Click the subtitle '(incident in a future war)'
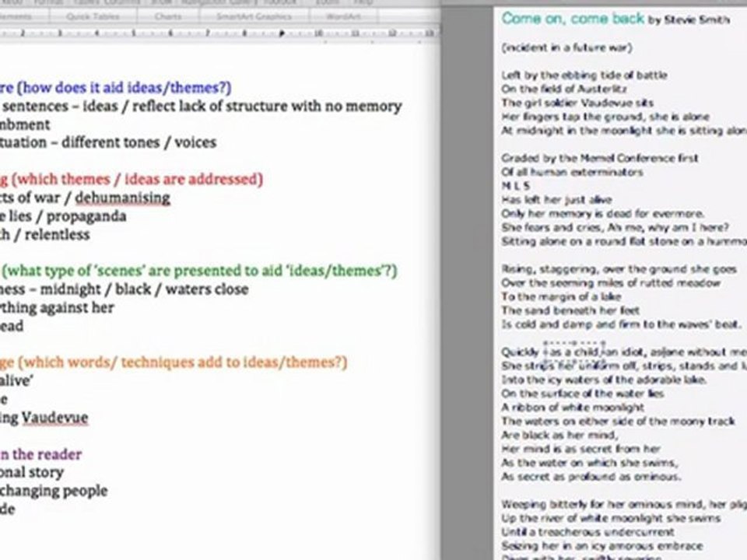 pyautogui.click(x=567, y=47)
